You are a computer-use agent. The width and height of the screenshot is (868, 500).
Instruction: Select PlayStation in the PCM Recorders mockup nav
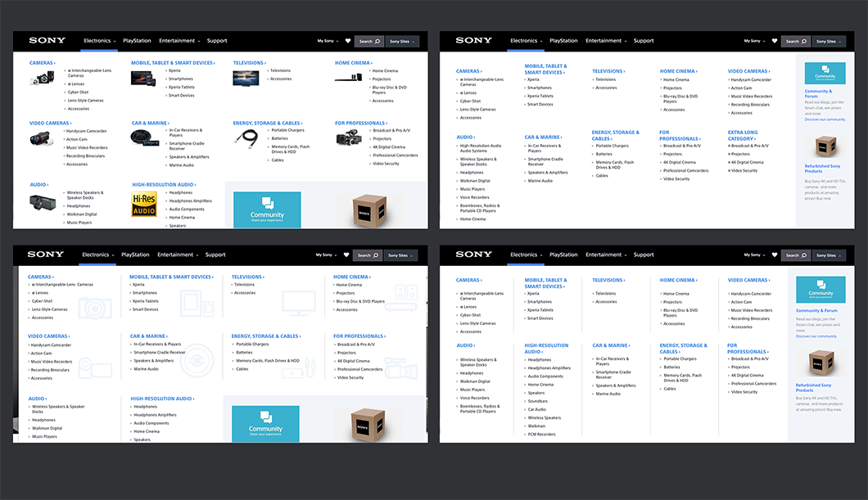[563, 255]
